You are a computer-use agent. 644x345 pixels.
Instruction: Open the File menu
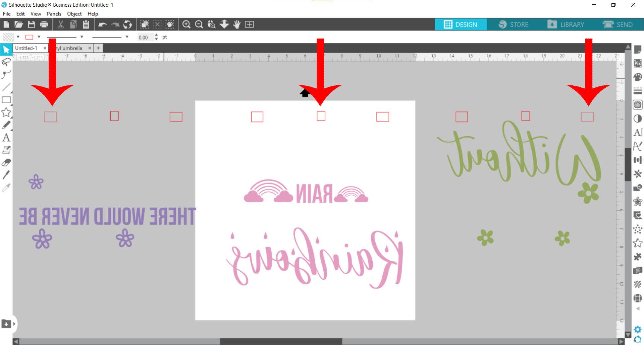coord(7,14)
